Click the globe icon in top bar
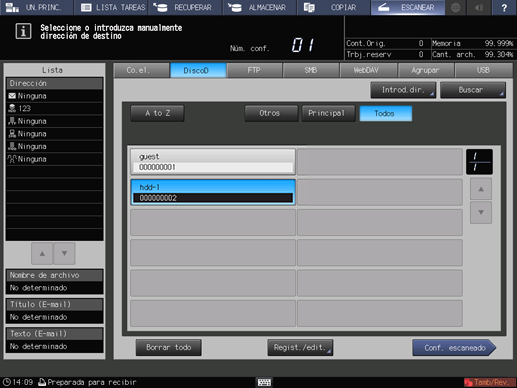This screenshot has width=517, height=388. (456, 7)
